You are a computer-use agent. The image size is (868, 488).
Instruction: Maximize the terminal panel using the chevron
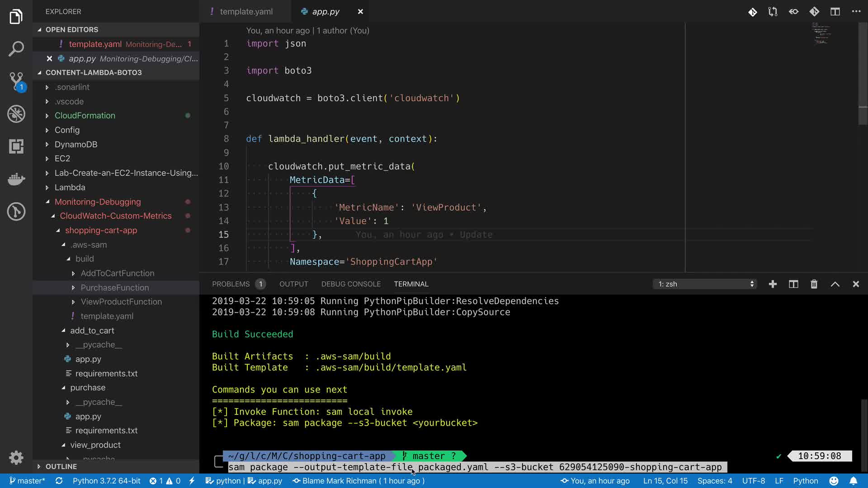835,284
